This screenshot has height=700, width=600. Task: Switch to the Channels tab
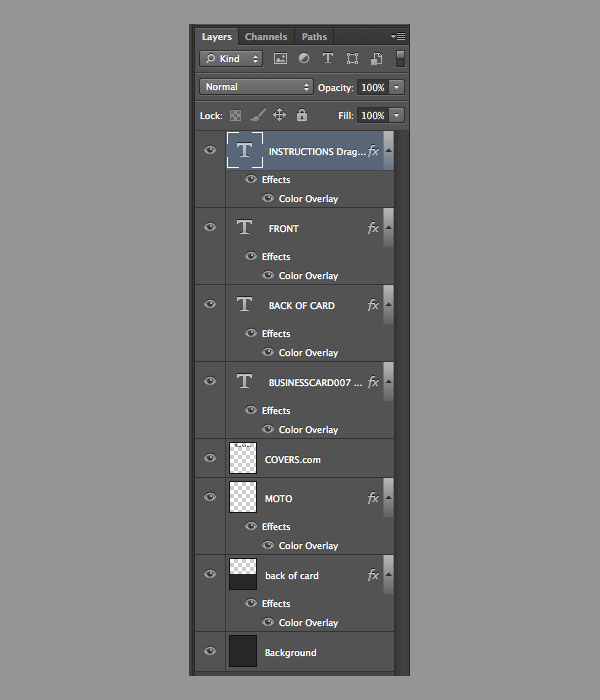(x=266, y=37)
